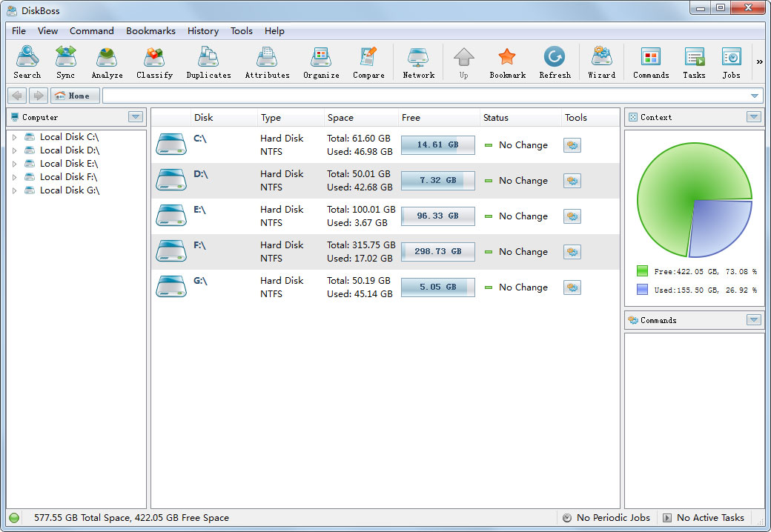
Task: Start the Duplicates finder
Action: point(208,62)
